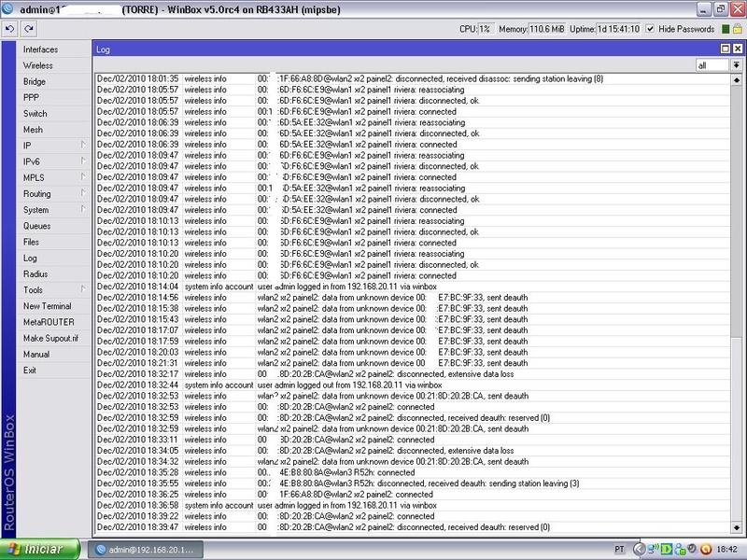747x560 pixels.
Task: Click the network connection tray icon
Action: (653, 549)
